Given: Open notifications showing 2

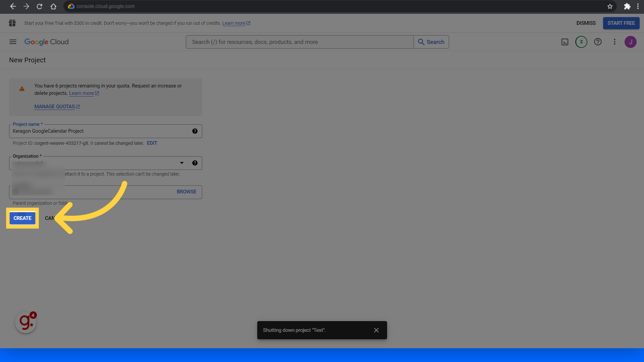Looking at the screenshot, I should 581,42.
